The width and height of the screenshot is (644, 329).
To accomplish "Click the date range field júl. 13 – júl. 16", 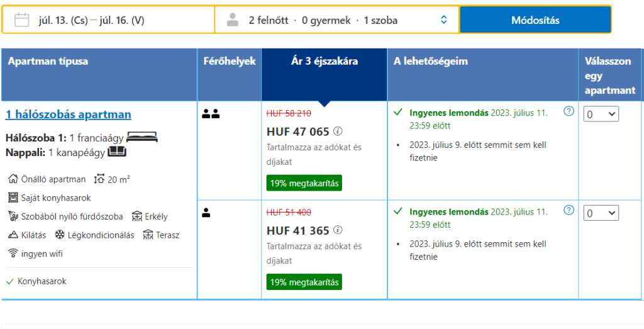I will (108, 20).
